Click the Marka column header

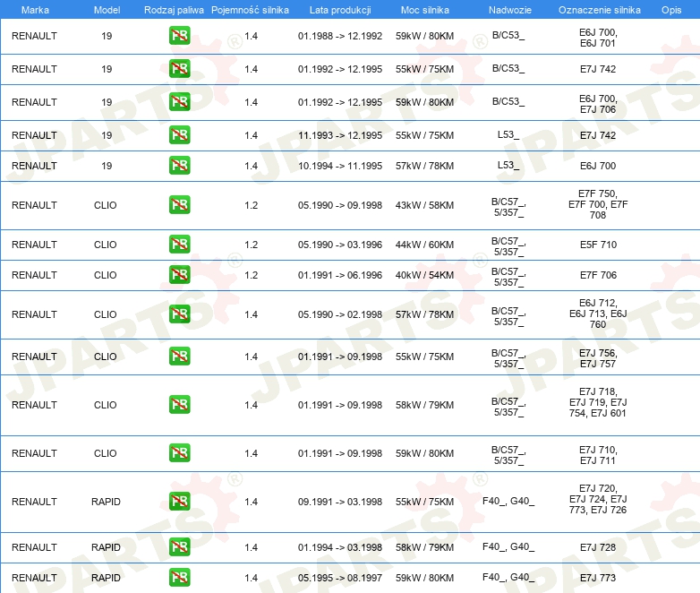[35, 9]
